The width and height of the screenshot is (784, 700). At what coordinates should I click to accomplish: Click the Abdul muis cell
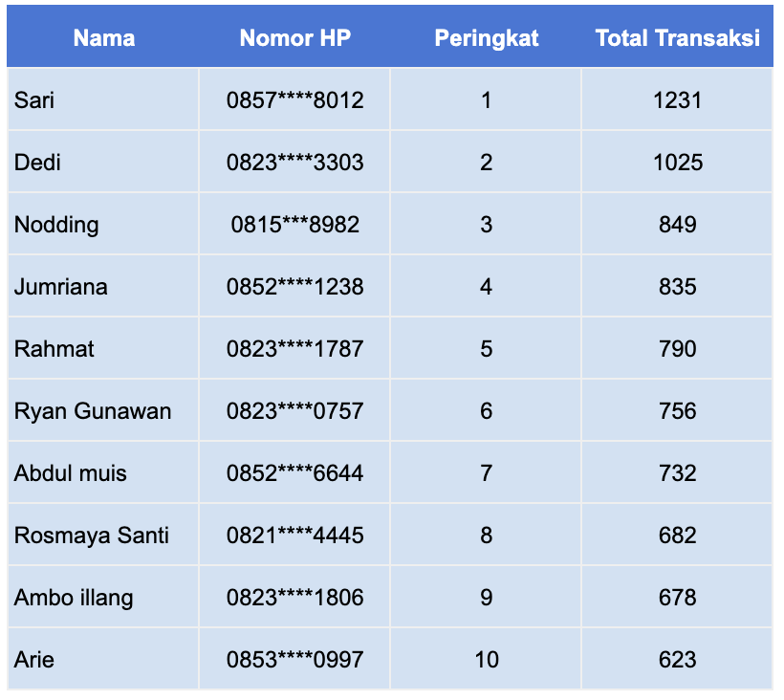pyautogui.click(x=103, y=473)
